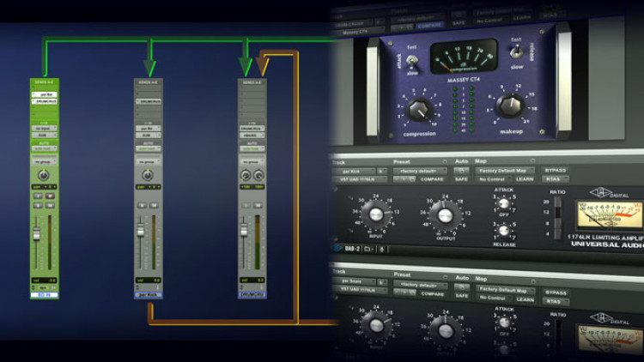Viewport: 644px width, 362px height.
Task: Toggle BYPASS on the per Kick plugin
Action: [556, 171]
